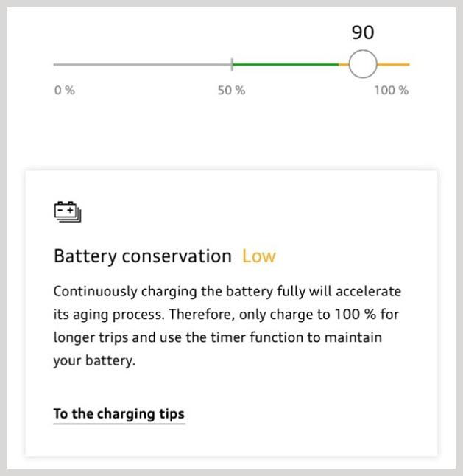Click the yellow 'Low' status label
Viewport: 463px width, 476px height.
258,256
